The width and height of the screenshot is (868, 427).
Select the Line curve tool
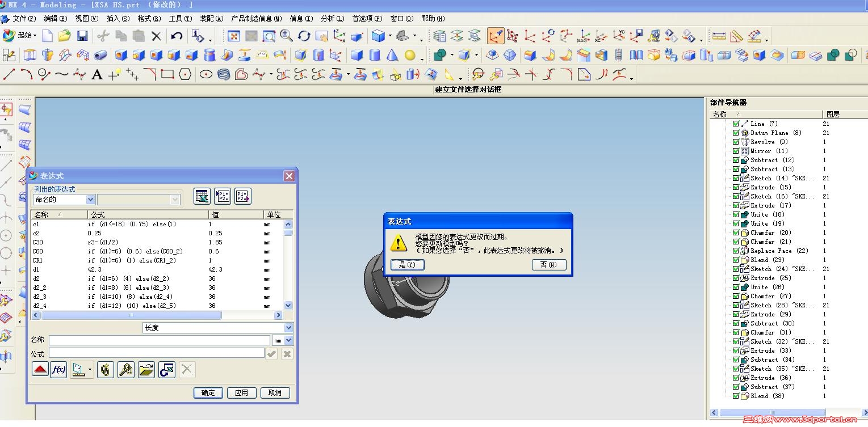9,74
